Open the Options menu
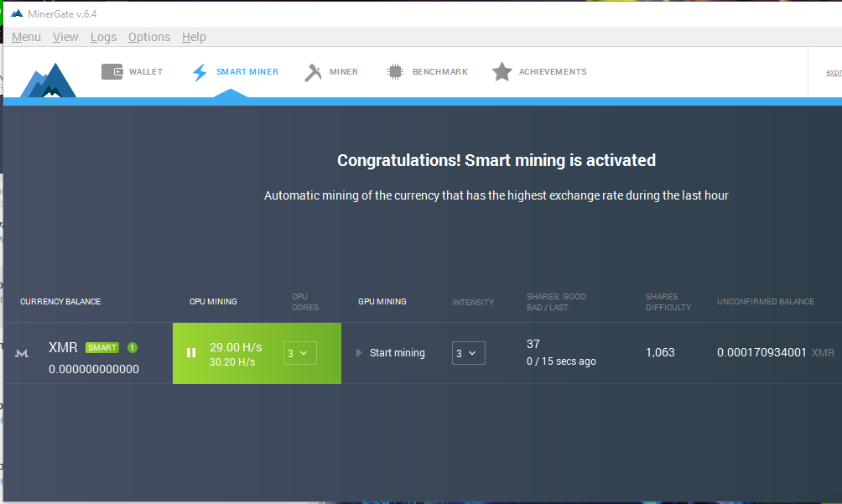 tap(149, 37)
